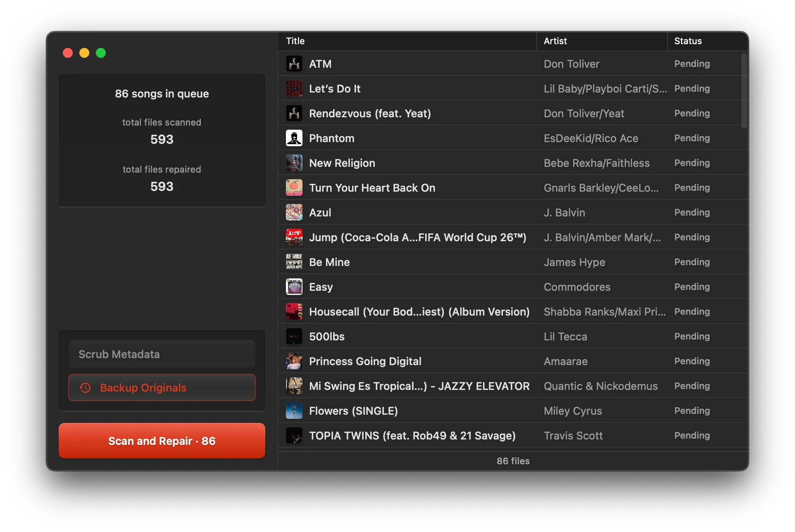795x532 pixels.
Task: Select the title Flowers (SINGLE)
Action: coord(353,411)
